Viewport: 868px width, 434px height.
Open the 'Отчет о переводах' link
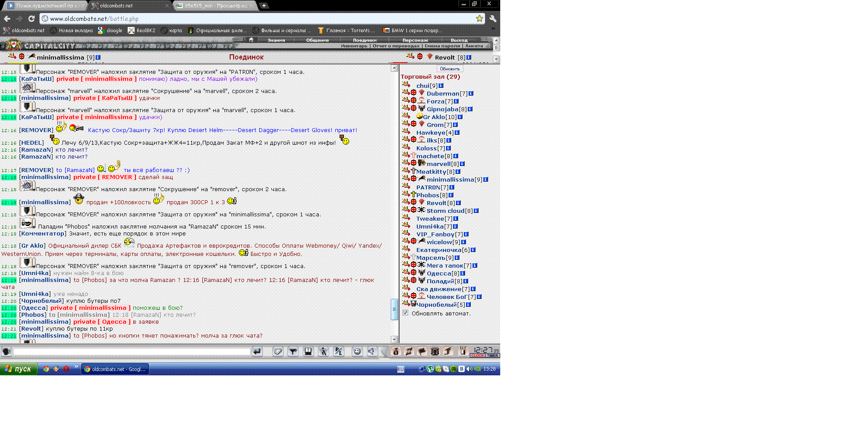396,46
